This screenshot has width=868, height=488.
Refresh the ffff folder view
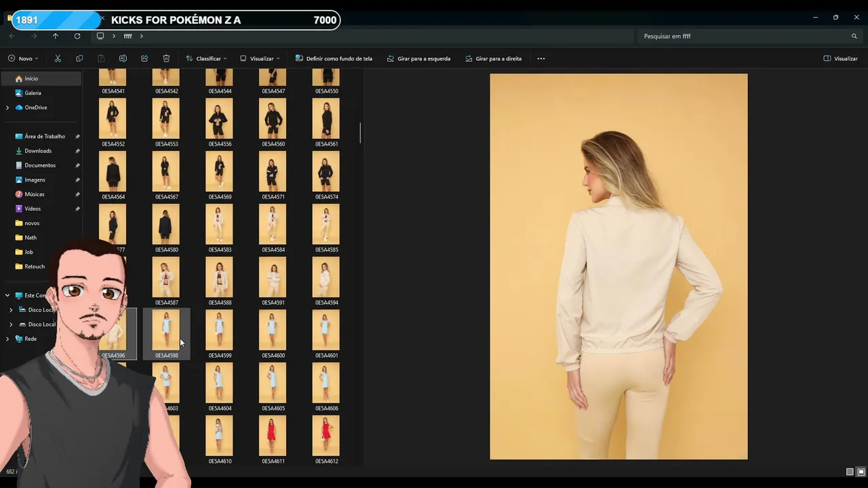77,36
